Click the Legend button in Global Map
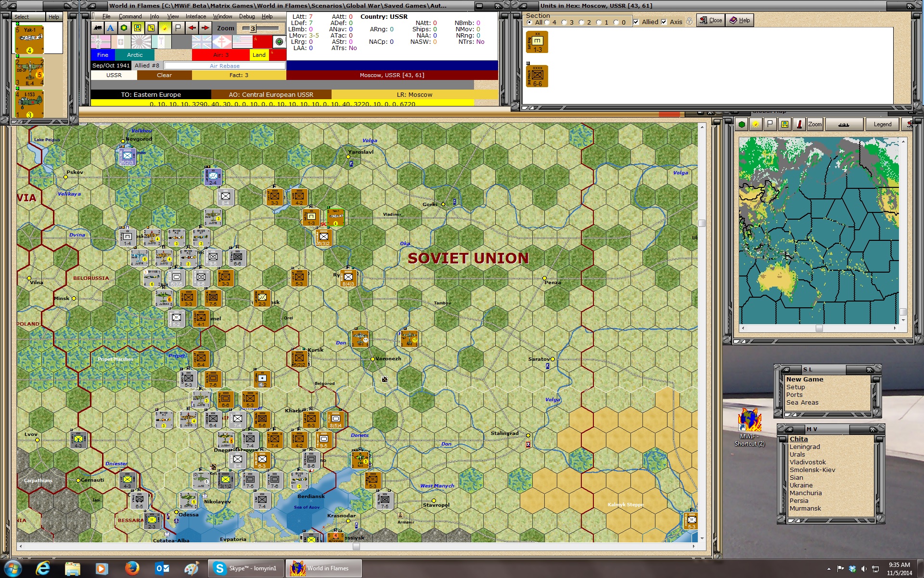This screenshot has height=578, width=924. tap(882, 124)
